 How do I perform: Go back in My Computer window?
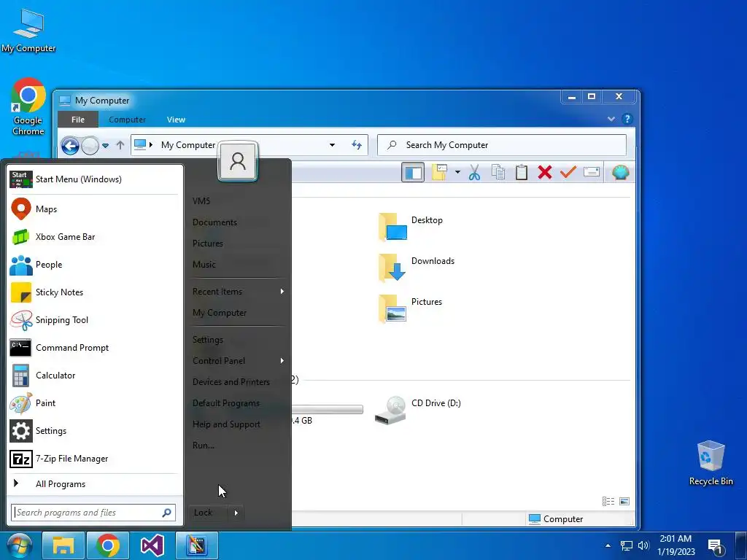pyautogui.click(x=70, y=146)
